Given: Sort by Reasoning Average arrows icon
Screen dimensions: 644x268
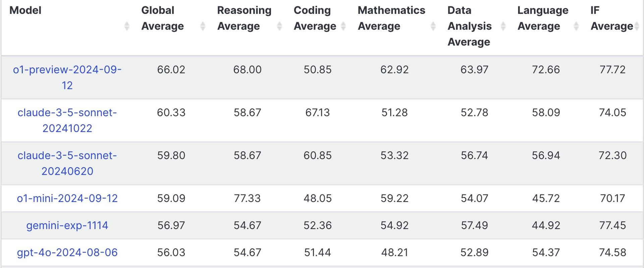Looking at the screenshot, I should point(279,26).
